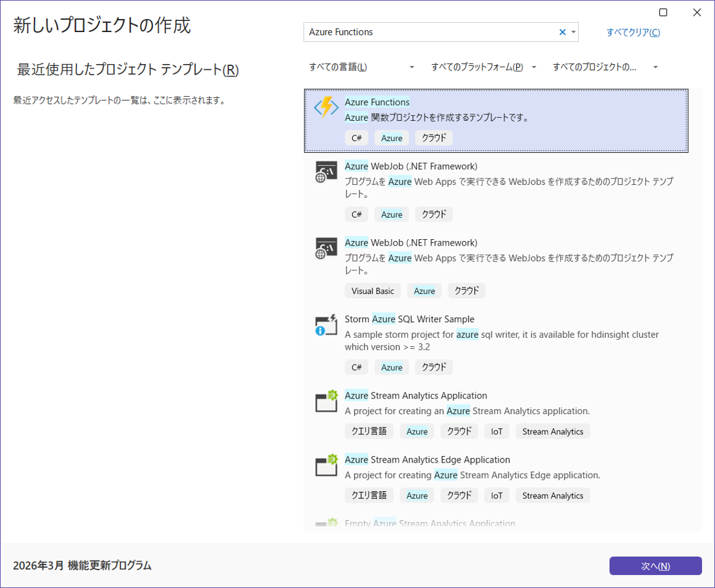The width and height of the screenshot is (715, 588).
Task: Click the Storm Azure SQL Writer Sample icon
Action: pos(326,325)
